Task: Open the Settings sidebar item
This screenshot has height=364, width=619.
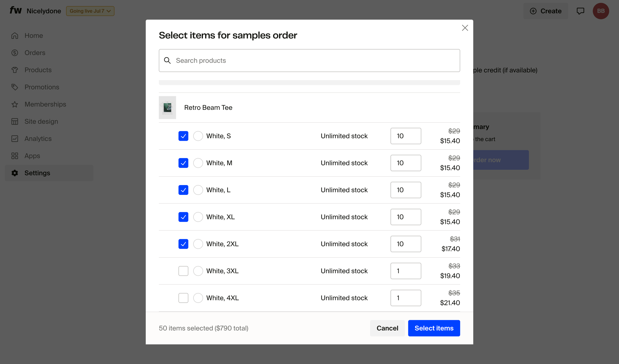Action: click(49, 173)
